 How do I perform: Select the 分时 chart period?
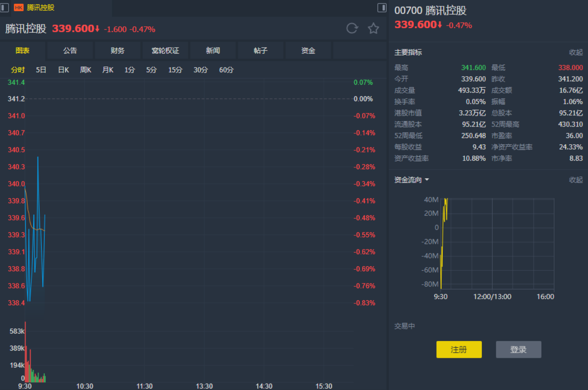18,70
